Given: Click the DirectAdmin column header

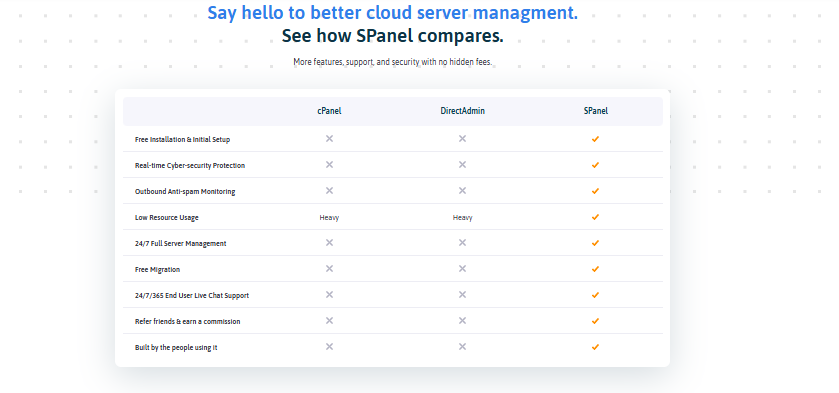Looking at the screenshot, I should (462, 111).
